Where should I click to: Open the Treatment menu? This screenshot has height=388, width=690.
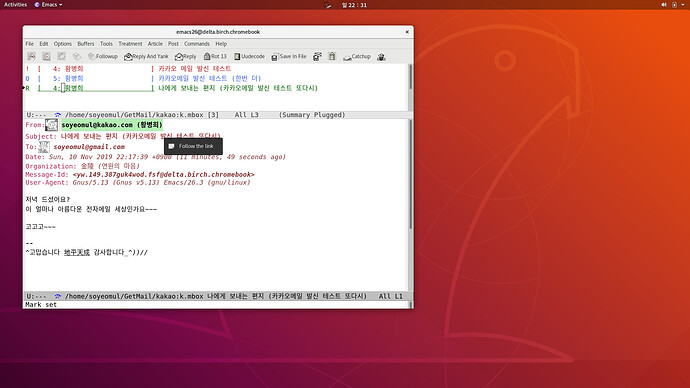coord(130,44)
